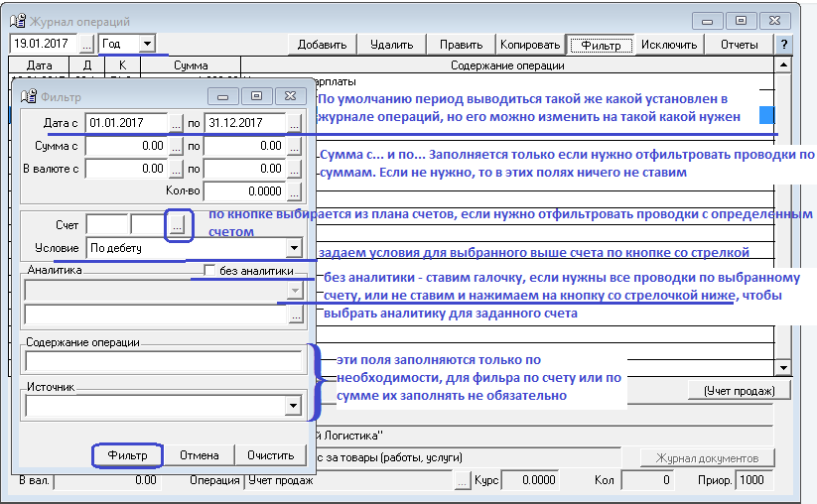Click the Сумма column header

191,65
